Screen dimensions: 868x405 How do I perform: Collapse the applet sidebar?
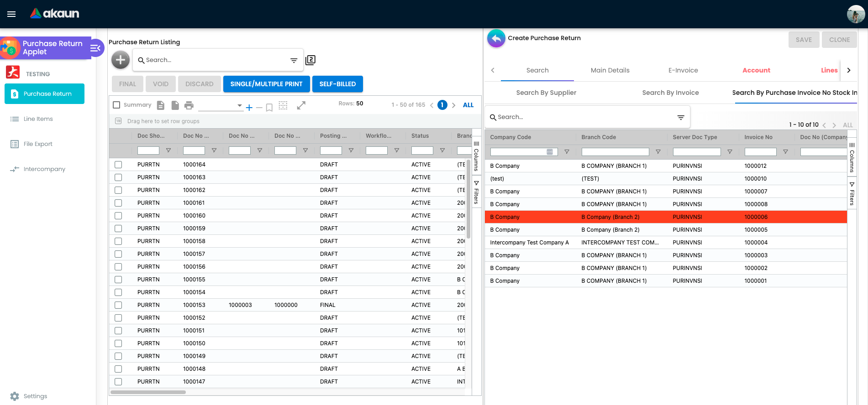pos(95,48)
